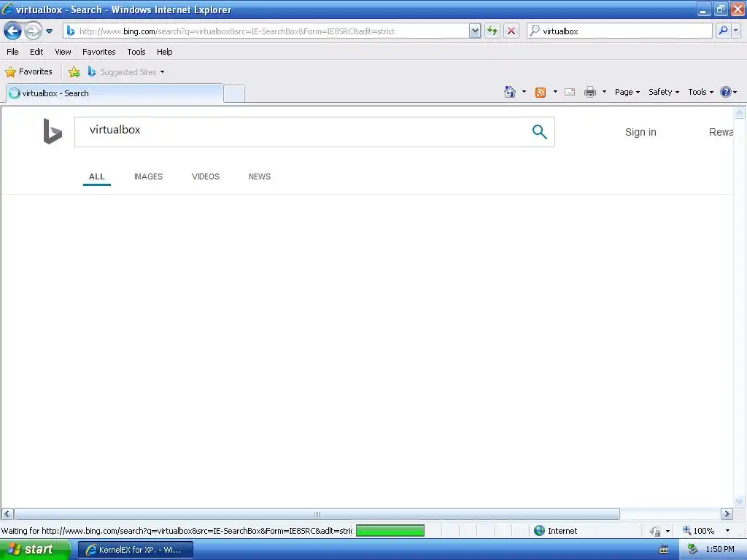This screenshot has height=560, width=747.
Task: Open the Tools menu in menu bar
Action: point(136,52)
